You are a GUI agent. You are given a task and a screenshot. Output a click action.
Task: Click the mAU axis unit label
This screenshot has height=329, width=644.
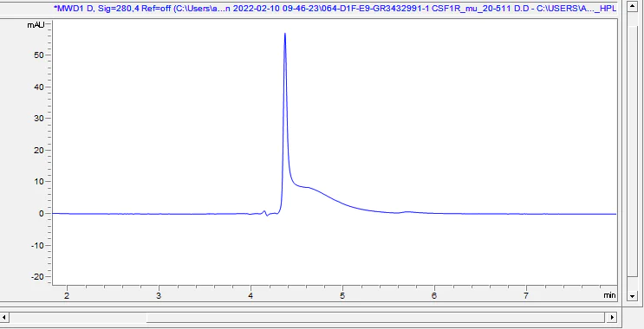click(x=36, y=25)
